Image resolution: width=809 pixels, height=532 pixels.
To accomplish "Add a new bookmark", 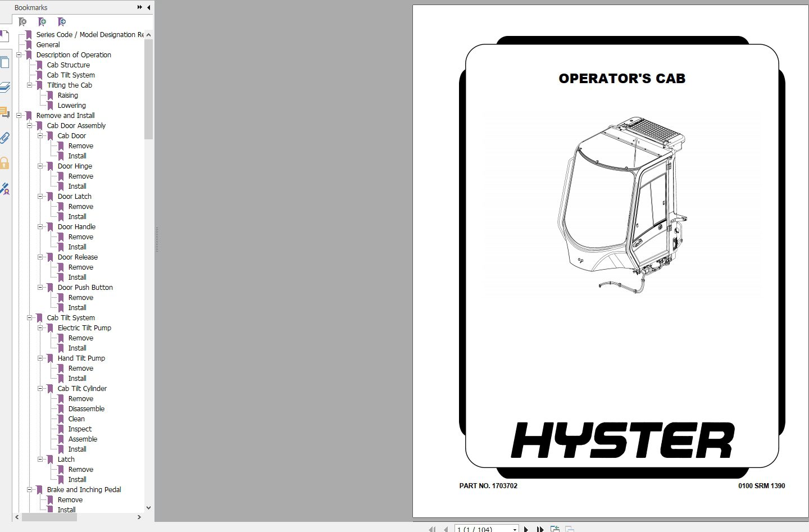I will point(42,21).
